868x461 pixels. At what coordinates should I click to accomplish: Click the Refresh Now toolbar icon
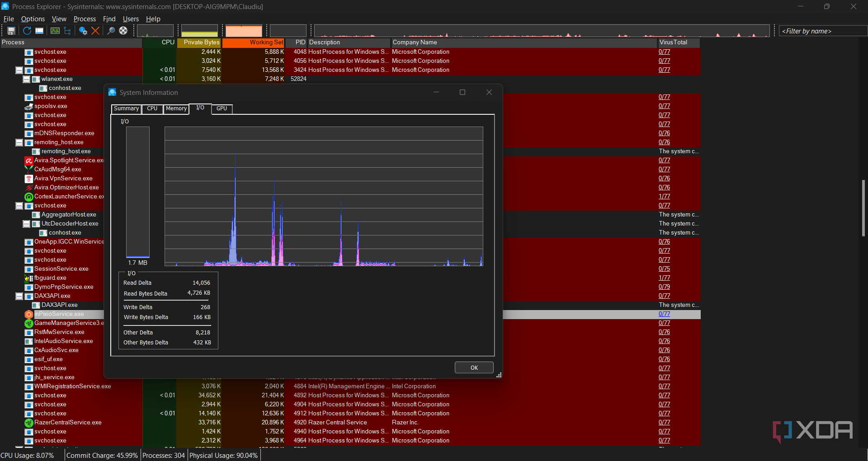[27, 31]
